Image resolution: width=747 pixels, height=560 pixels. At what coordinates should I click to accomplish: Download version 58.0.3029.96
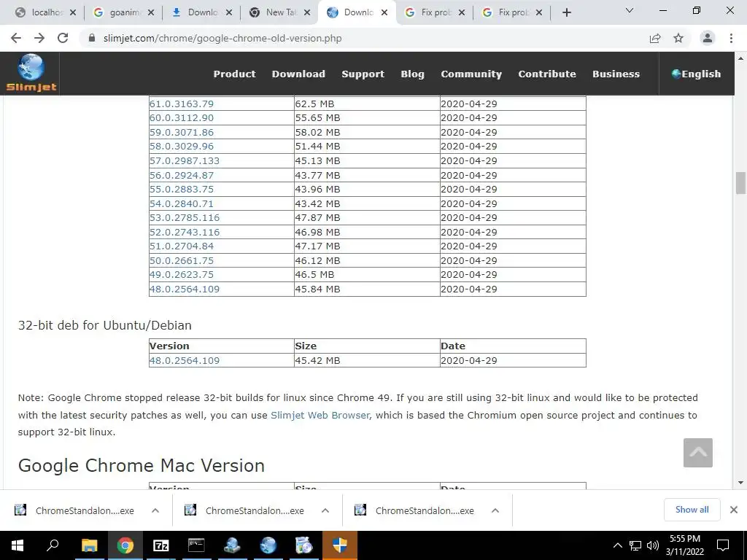click(182, 146)
